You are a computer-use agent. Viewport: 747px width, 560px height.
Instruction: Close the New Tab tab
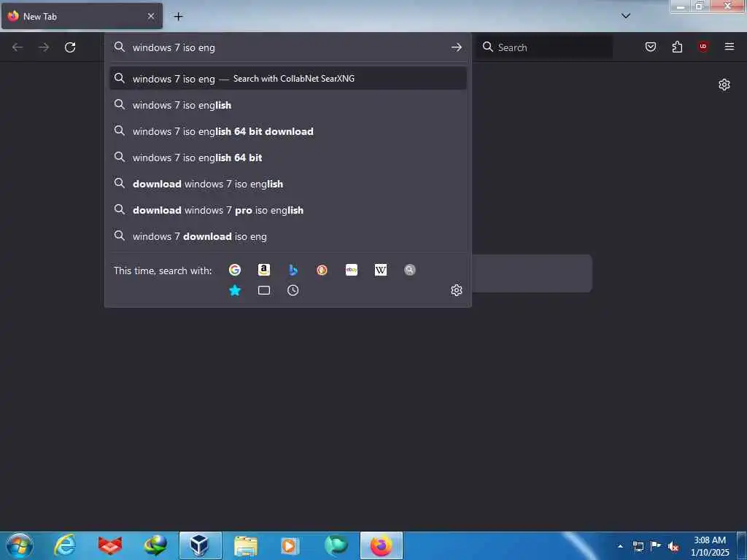(x=151, y=16)
